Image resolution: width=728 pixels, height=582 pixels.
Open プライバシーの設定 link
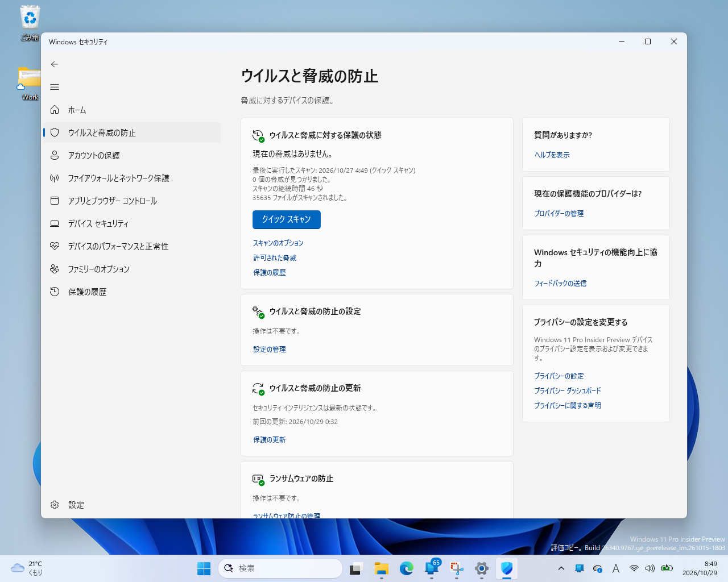point(559,376)
